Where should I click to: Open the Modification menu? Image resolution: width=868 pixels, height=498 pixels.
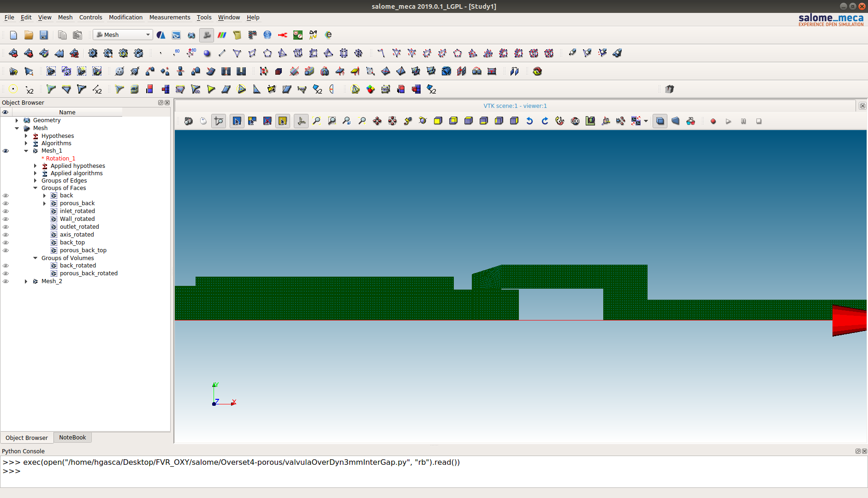(x=125, y=18)
